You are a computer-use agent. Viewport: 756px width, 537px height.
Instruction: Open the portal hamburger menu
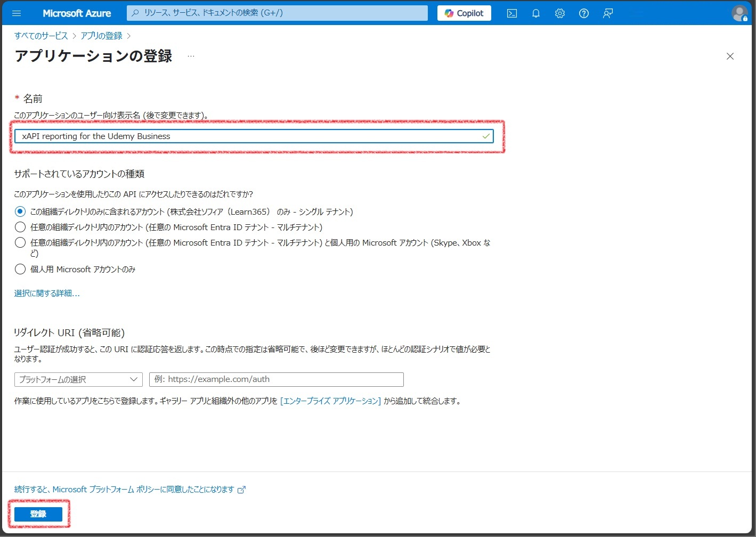tap(17, 13)
